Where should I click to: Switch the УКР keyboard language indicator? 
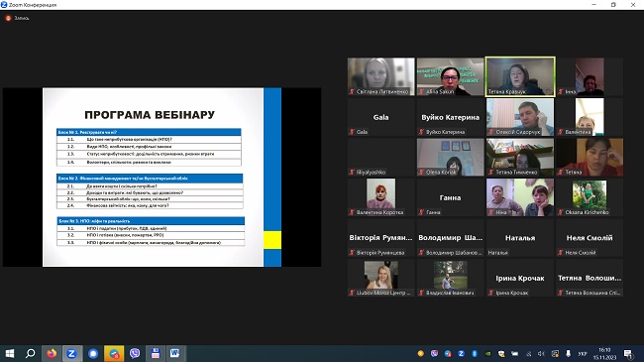[x=583, y=353]
